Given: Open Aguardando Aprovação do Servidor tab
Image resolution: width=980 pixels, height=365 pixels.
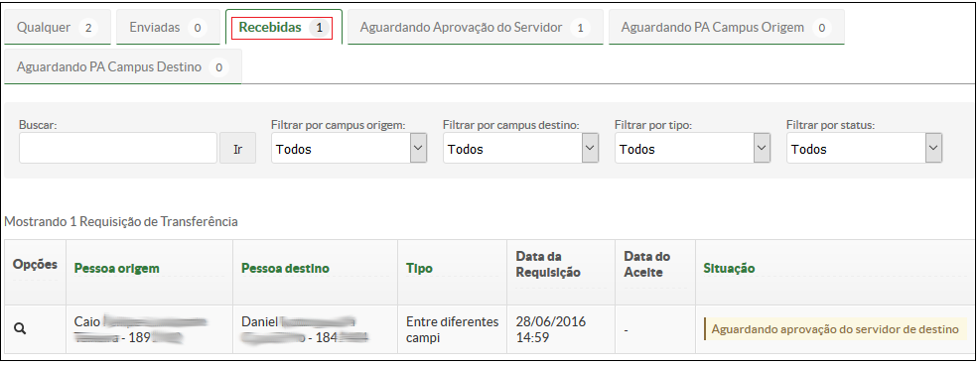Looking at the screenshot, I should [475, 28].
